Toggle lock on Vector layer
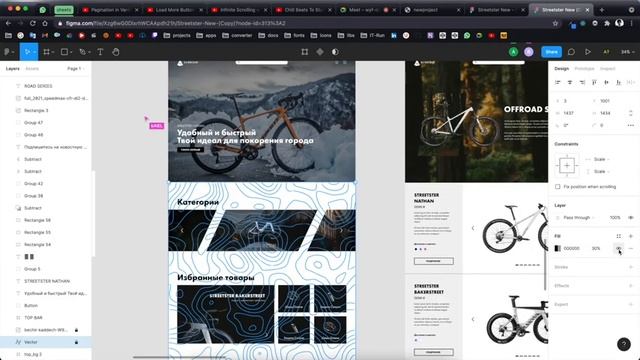This screenshot has height=360, width=640. (x=76, y=342)
